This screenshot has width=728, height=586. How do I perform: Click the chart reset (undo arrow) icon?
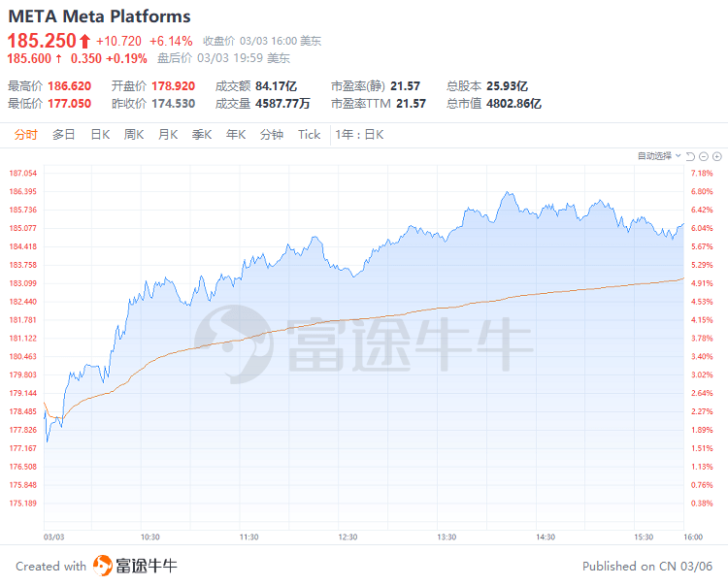pos(690,156)
